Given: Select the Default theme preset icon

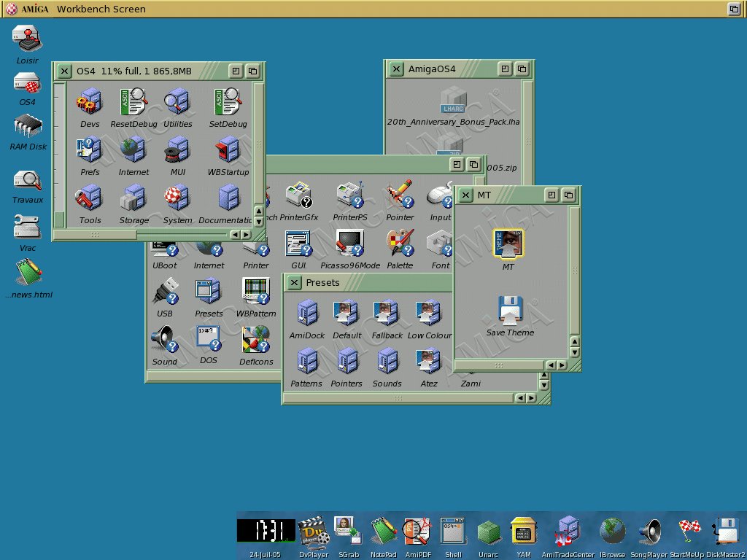Looking at the screenshot, I should [347, 314].
